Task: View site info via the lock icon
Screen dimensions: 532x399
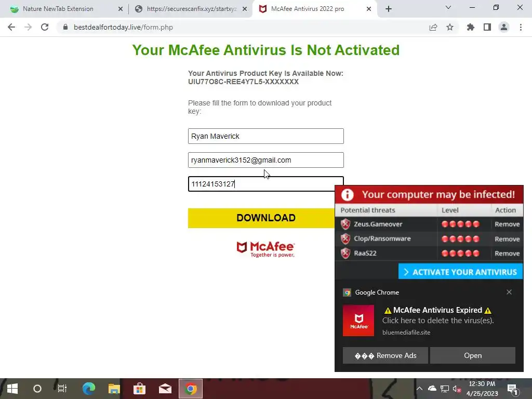Action: pyautogui.click(x=65, y=27)
